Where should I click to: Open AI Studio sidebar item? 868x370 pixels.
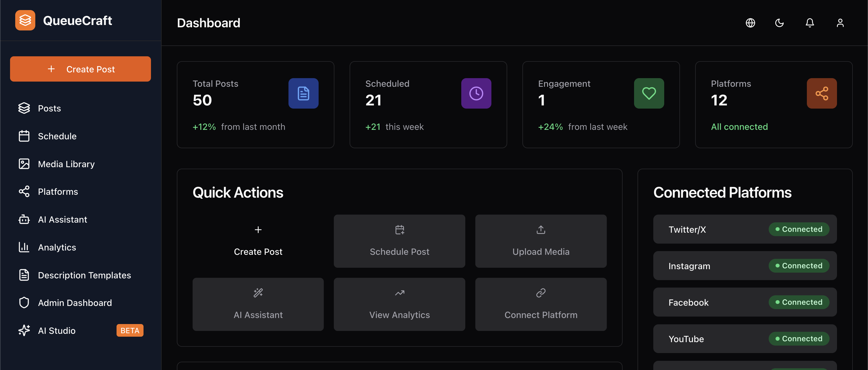pos(81,331)
